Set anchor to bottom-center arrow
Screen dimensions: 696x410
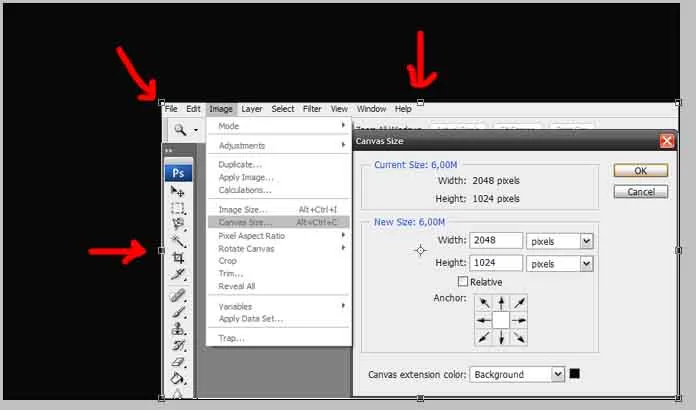(501, 337)
